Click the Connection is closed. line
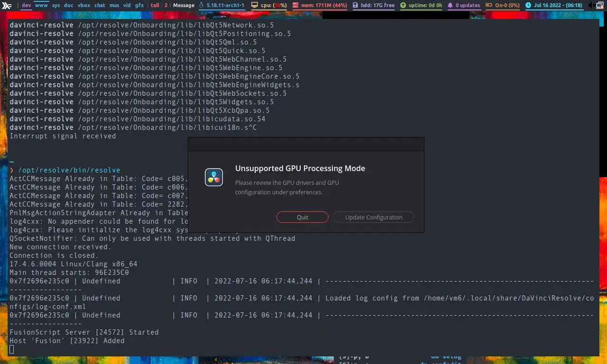This screenshot has width=607, height=364. point(54,255)
